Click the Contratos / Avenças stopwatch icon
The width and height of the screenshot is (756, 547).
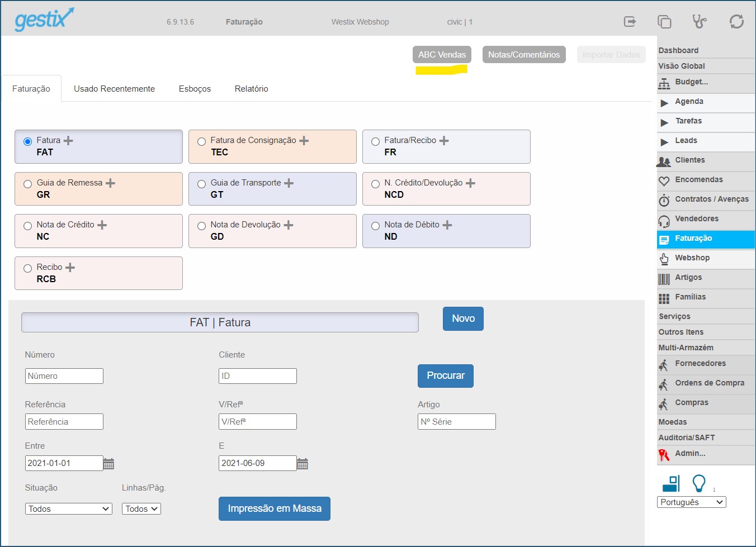point(664,200)
